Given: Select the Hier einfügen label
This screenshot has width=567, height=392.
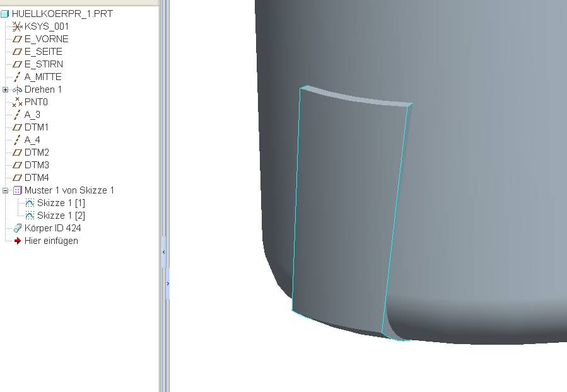Looking at the screenshot, I should pyautogui.click(x=51, y=241).
